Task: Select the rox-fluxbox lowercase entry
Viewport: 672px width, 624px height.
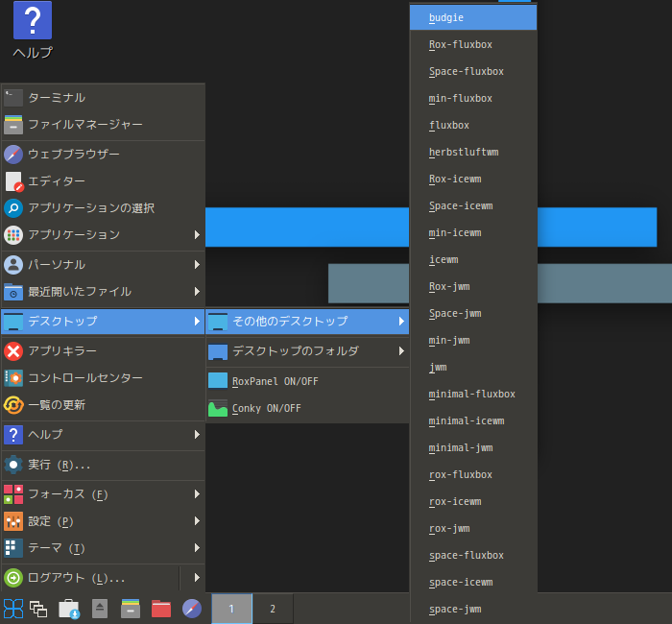Action: pos(473,475)
